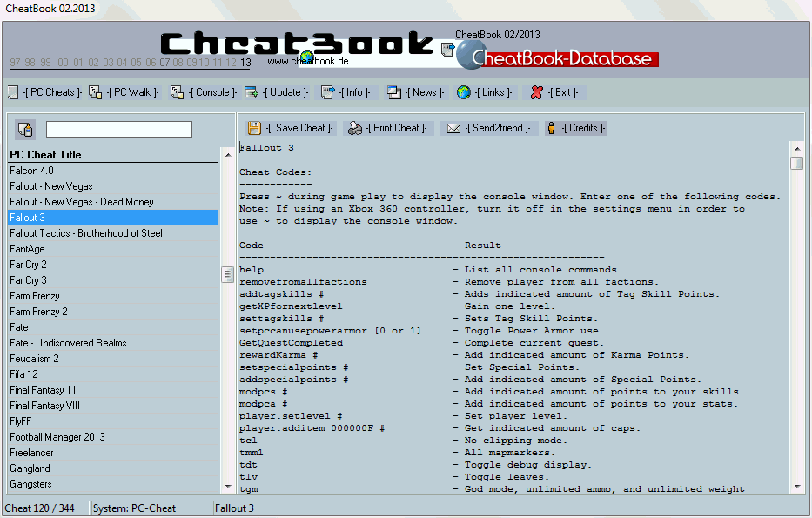Select Far Cry 3 in the list

(x=114, y=280)
